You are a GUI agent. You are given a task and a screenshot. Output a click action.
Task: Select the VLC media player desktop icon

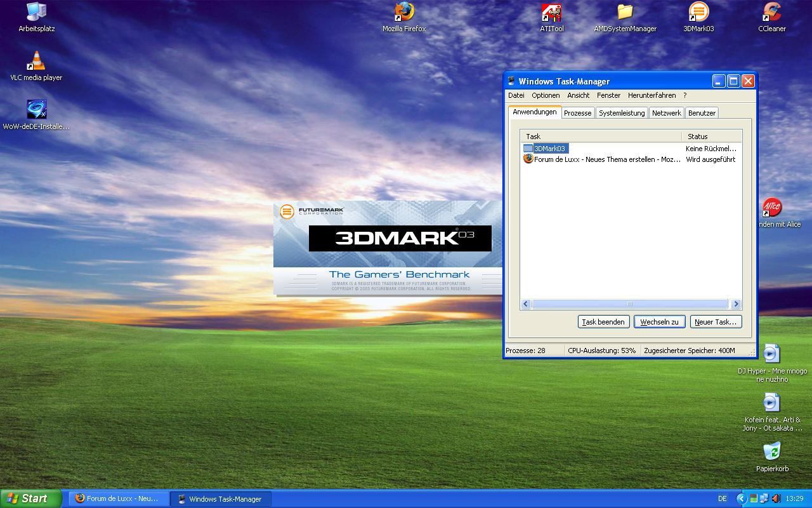click(x=36, y=66)
